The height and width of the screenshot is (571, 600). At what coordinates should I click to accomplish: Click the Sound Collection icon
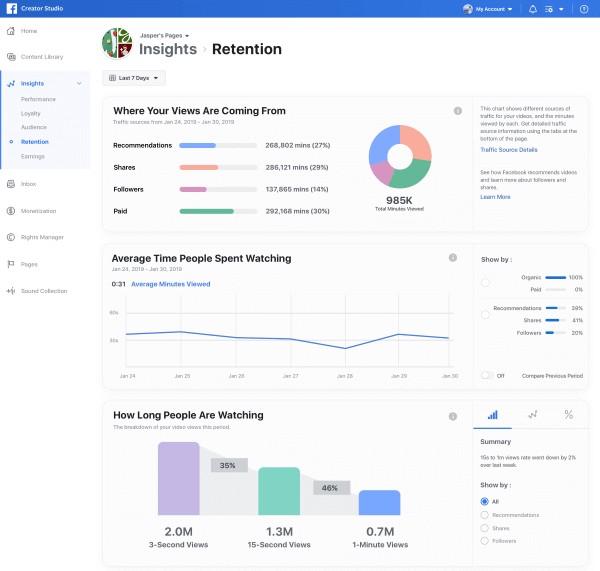tap(10, 291)
